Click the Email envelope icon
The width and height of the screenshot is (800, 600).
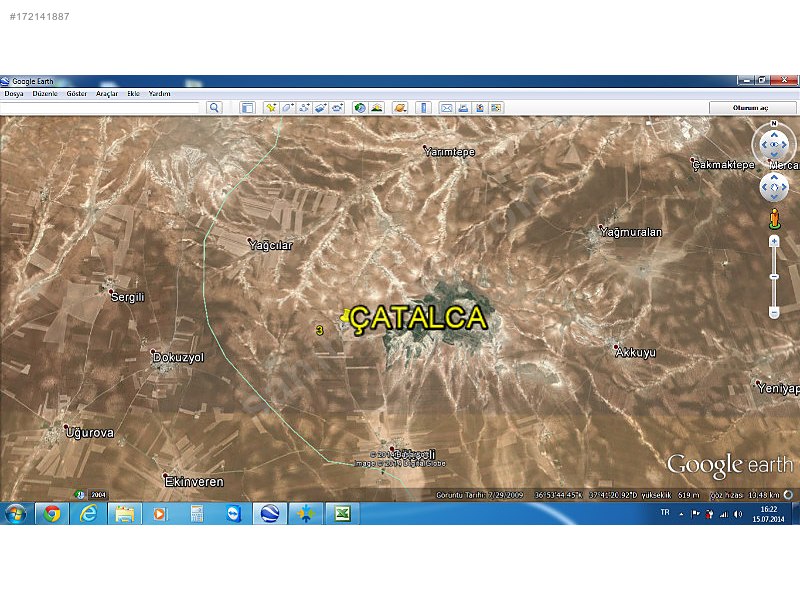coord(446,108)
